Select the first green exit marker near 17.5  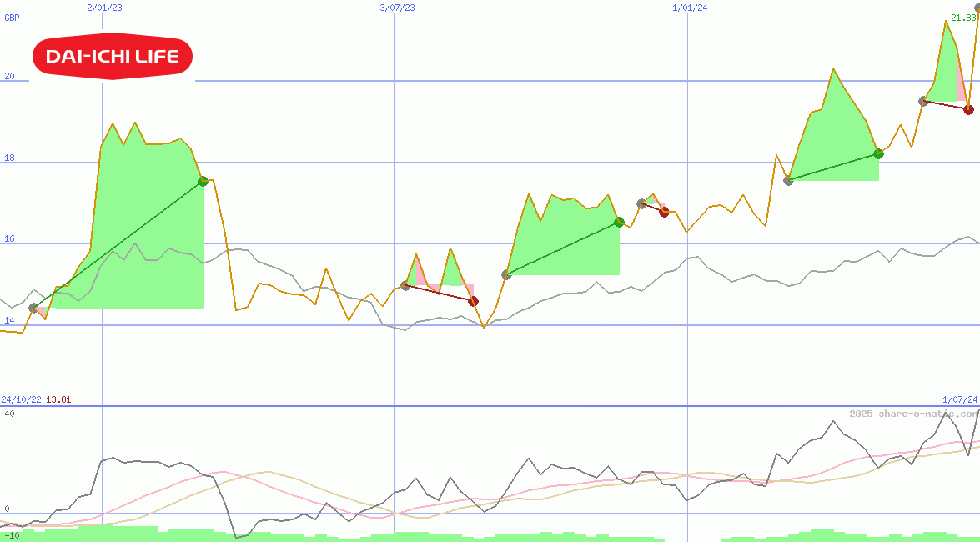(203, 181)
